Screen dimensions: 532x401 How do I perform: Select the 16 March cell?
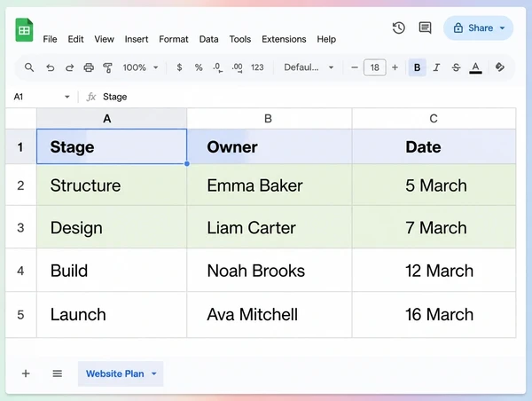[x=434, y=314]
